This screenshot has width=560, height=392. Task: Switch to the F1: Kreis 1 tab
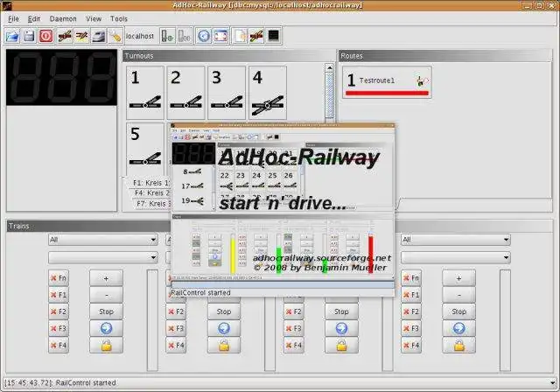(150, 183)
